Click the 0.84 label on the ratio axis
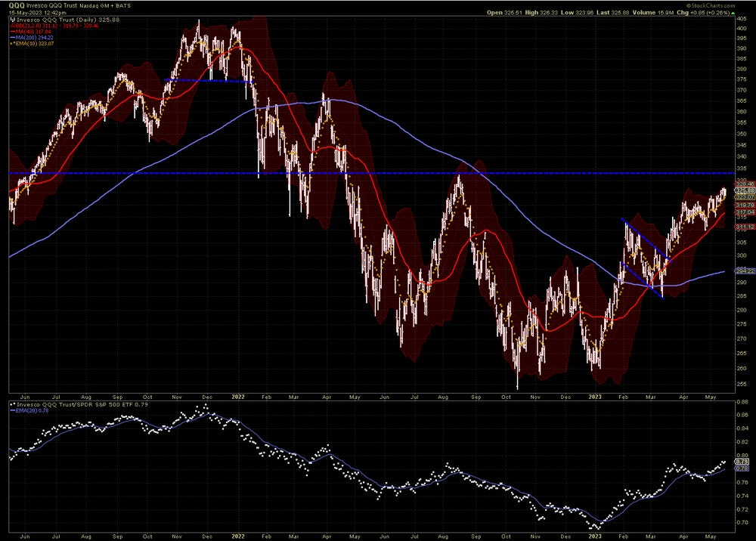 coord(742,428)
